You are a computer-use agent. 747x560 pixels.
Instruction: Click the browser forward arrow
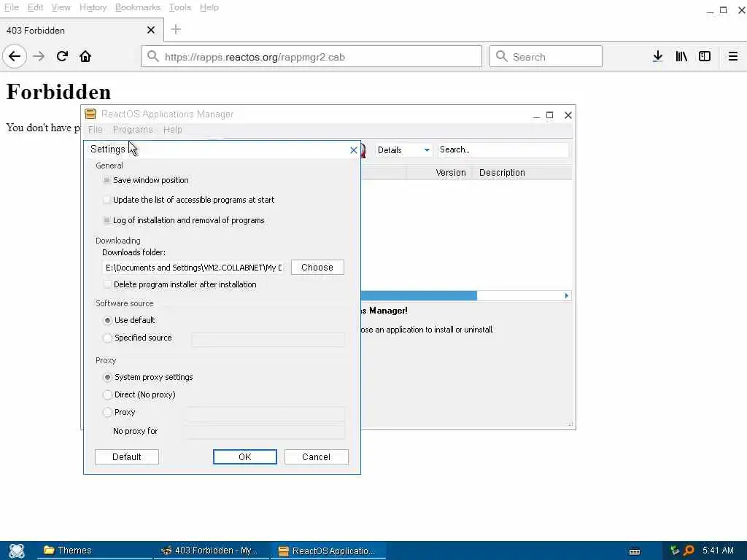(39, 57)
